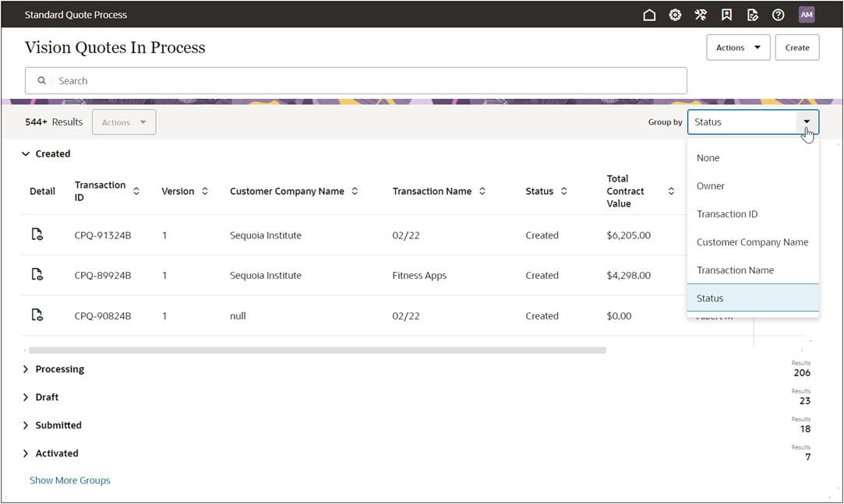
Task: Toggle sorting on Total Contract Value column
Action: point(671,190)
